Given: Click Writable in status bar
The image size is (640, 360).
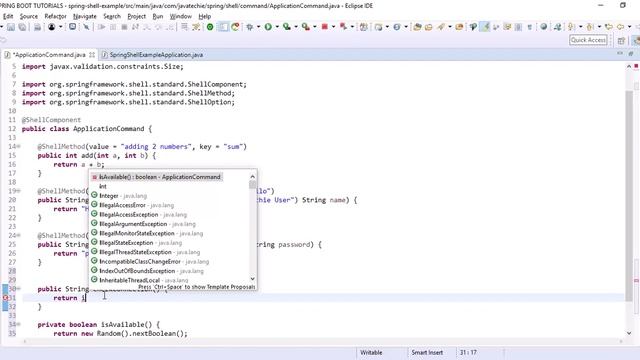Looking at the screenshot, I should [371, 352].
